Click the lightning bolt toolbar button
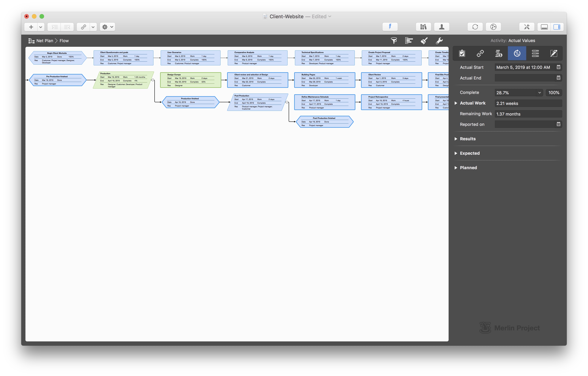 (x=390, y=27)
